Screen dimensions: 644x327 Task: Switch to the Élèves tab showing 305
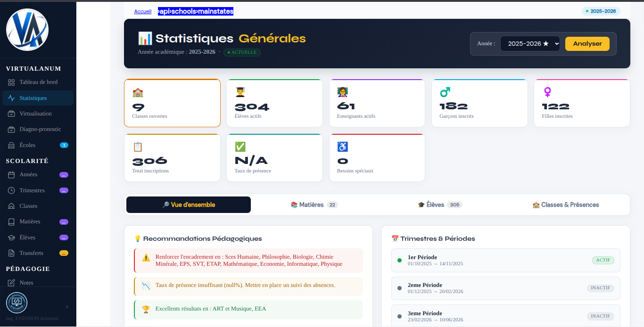point(440,205)
